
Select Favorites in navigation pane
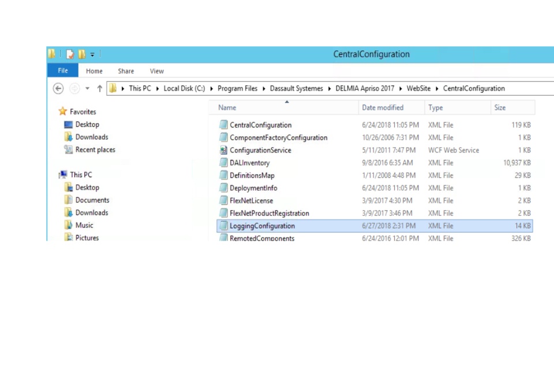point(83,111)
